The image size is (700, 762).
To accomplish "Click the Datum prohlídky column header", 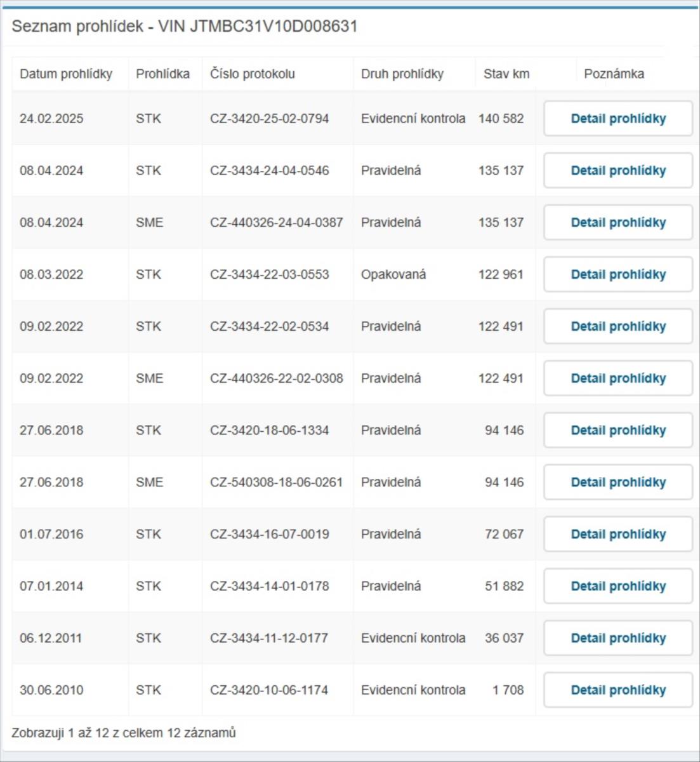I will click(x=66, y=74).
